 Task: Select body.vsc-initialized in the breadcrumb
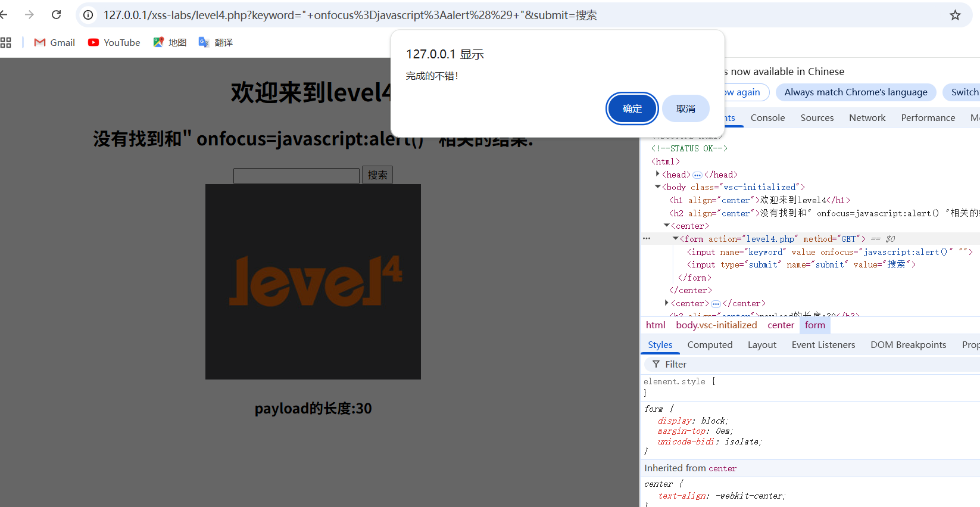click(716, 325)
